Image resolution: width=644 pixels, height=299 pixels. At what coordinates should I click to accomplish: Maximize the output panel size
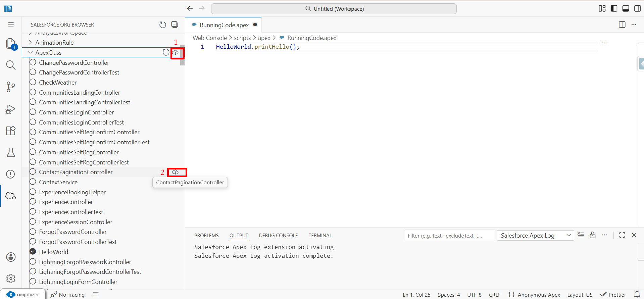pyautogui.click(x=622, y=235)
